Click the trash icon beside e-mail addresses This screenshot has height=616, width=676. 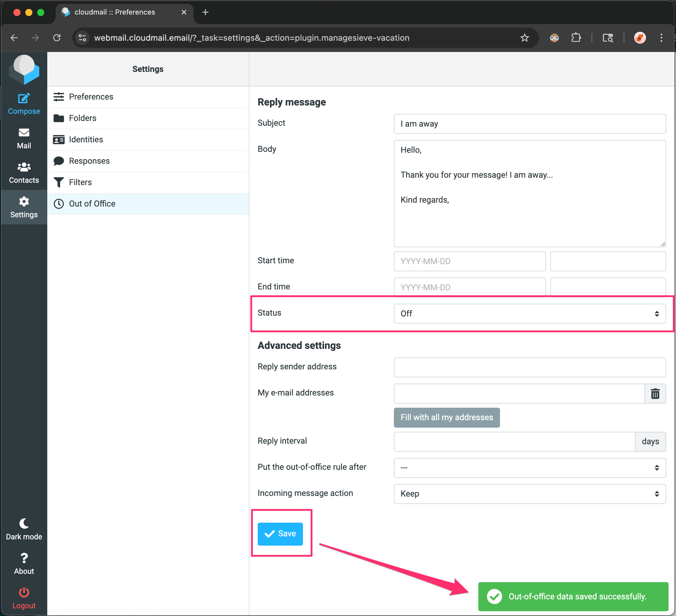655,393
